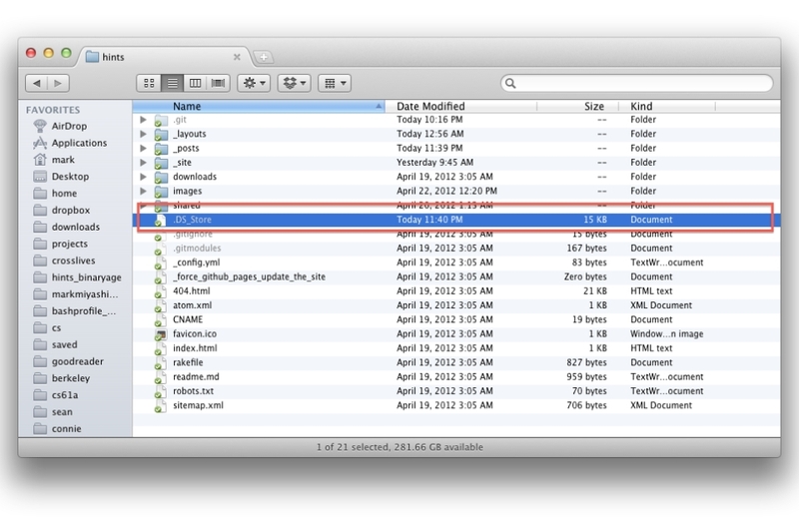Switch to icon view mode
The image size is (799, 532).
click(149, 83)
